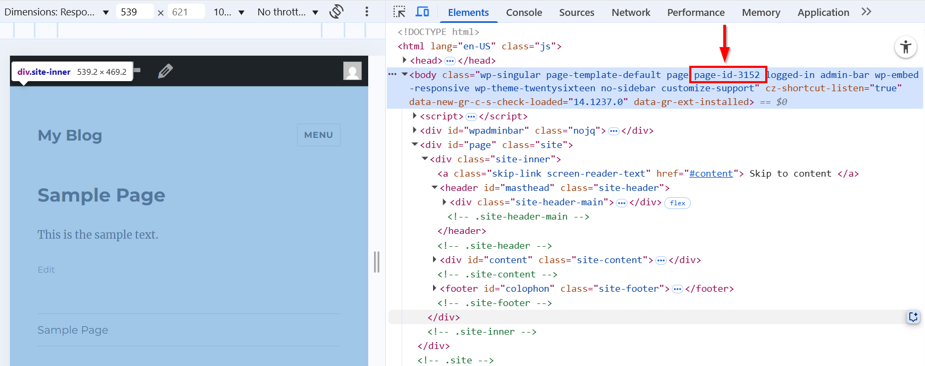Screen dimensions: 925x366
Task: Select the DOCTYPE html line
Action: click(x=438, y=32)
